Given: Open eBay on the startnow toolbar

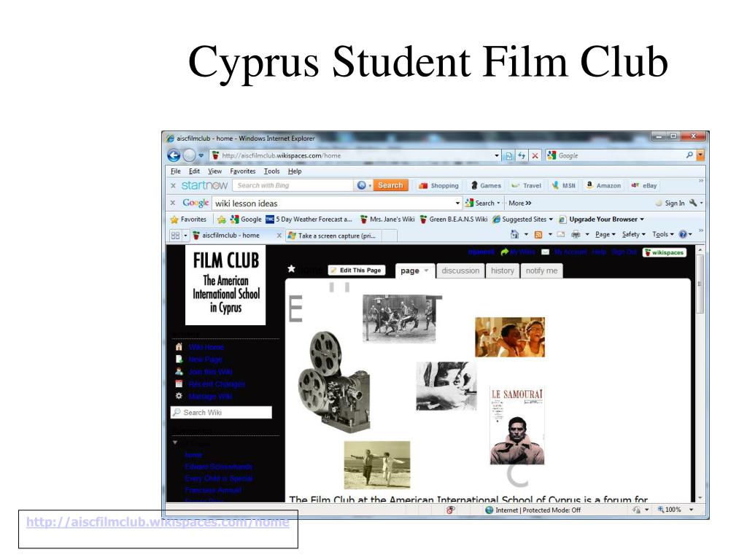Looking at the screenshot, I should click(643, 186).
